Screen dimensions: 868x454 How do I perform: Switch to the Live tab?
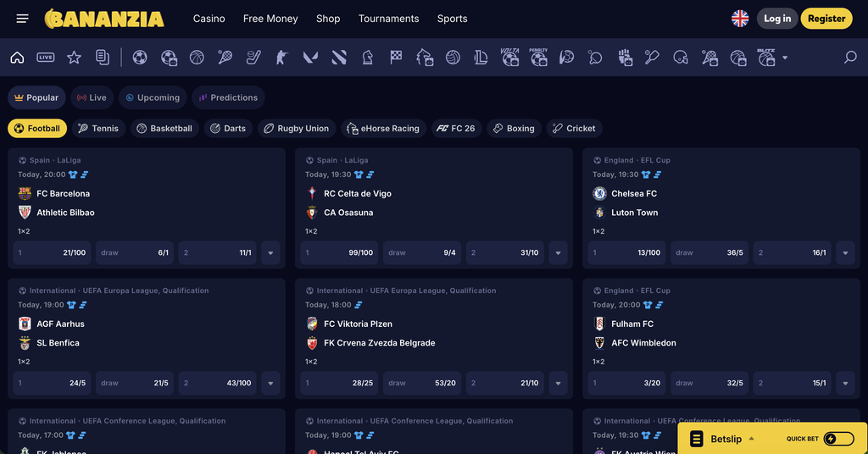[x=92, y=98]
